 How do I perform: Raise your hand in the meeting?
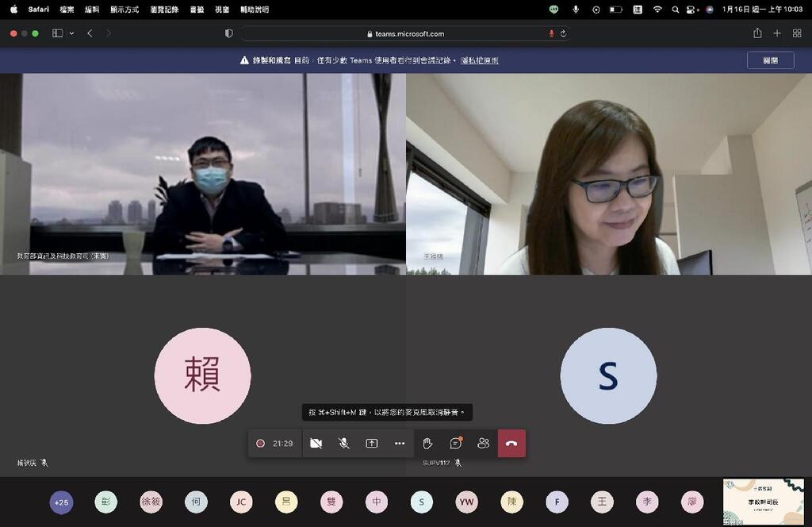click(x=427, y=444)
